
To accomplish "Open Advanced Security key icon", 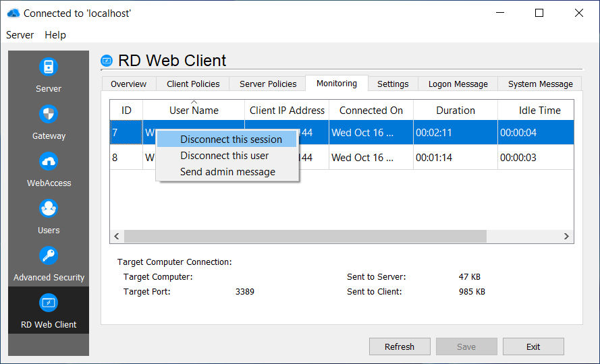I will (48, 255).
